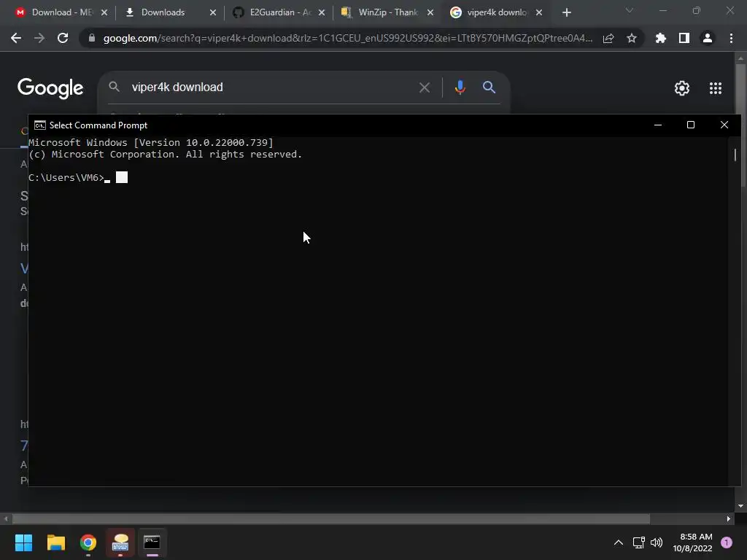Click the lock icon in address bar
747x560 pixels.
[91, 38]
